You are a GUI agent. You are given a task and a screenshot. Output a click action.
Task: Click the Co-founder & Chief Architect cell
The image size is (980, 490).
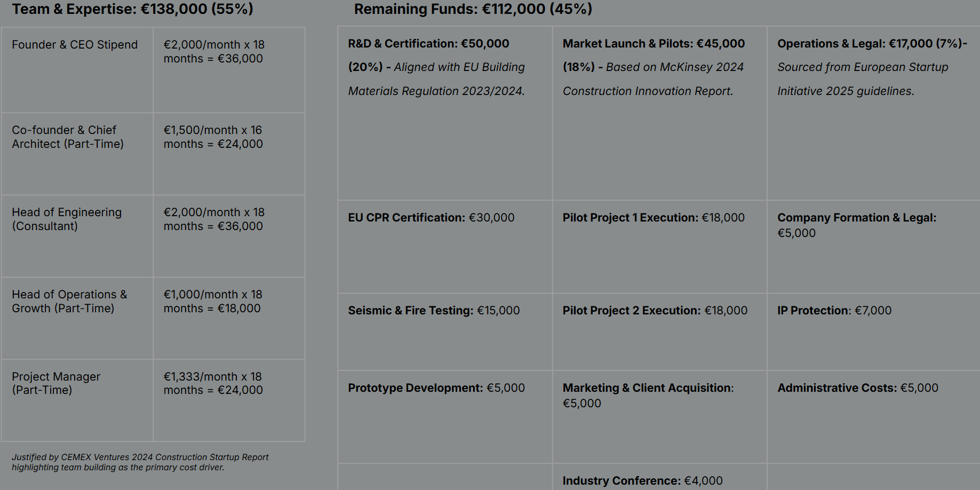pos(68,137)
